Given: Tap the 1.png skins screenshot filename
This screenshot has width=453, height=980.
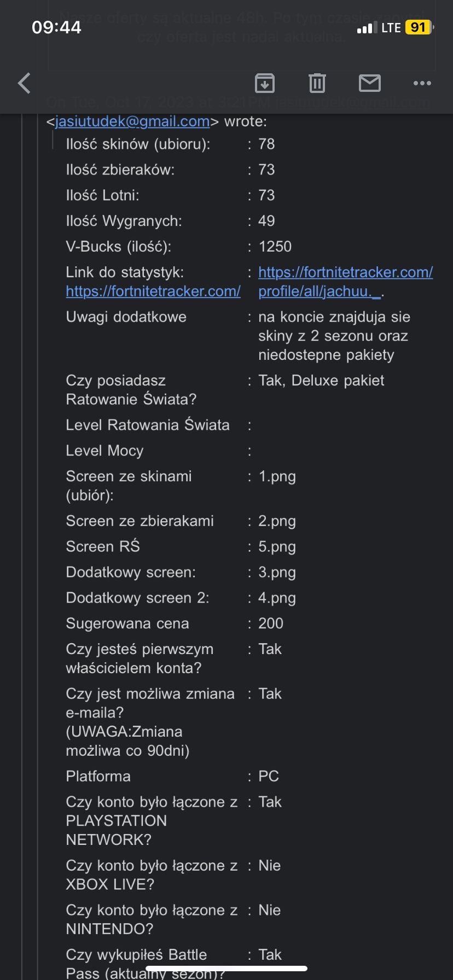Looking at the screenshot, I should [x=277, y=476].
